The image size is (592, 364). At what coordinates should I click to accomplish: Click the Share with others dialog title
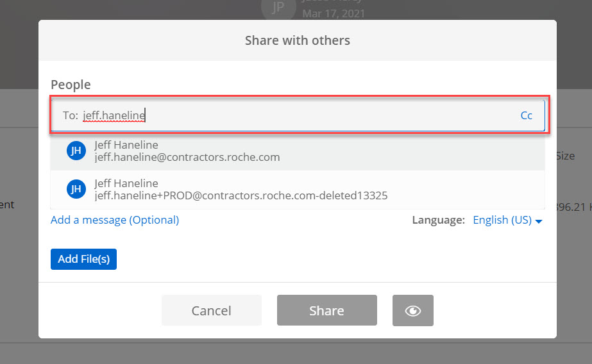tap(298, 40)
